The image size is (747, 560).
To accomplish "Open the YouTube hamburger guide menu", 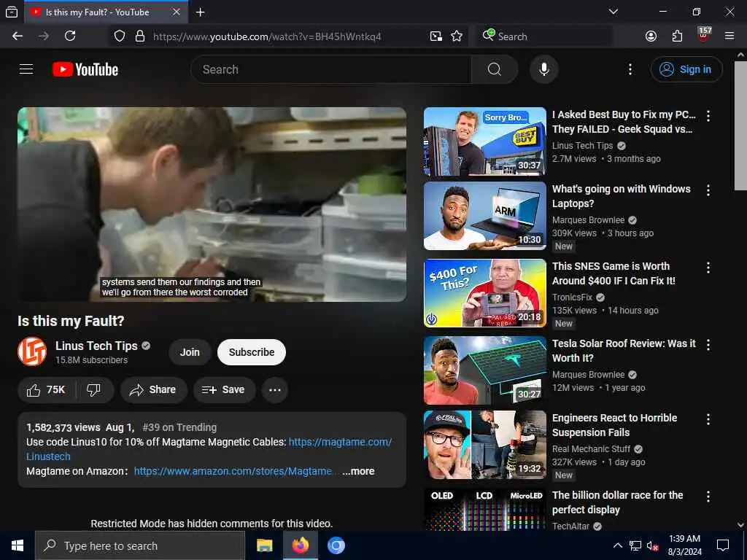I will pyautogui.click(x=26, y=69).
